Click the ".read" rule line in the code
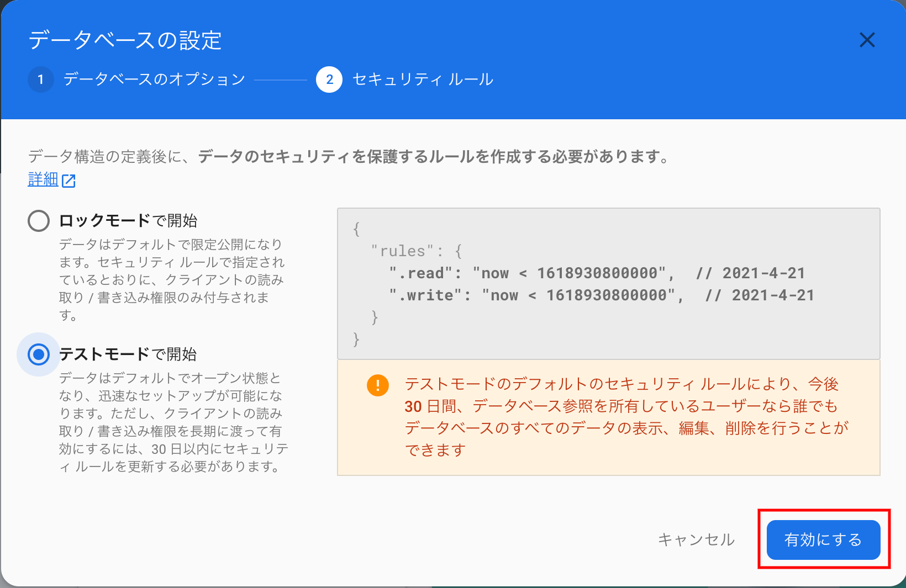Screen dimensions: 906x588 597,273
